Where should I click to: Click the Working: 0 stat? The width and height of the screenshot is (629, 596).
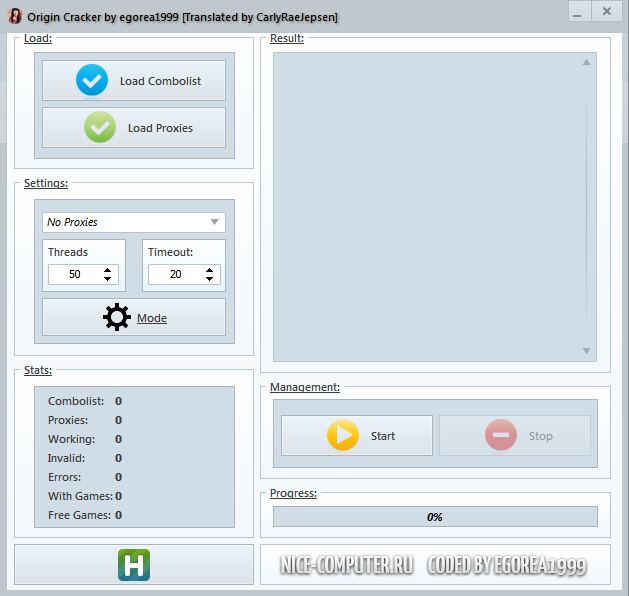click(85, 439)
